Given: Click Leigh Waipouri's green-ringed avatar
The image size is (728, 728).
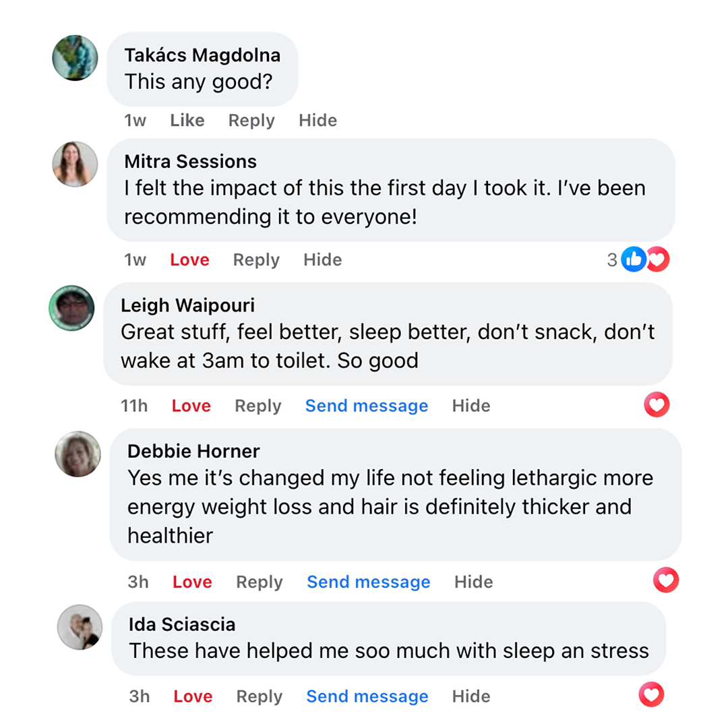Looking at the screenshot, I should tap(71, 308).
